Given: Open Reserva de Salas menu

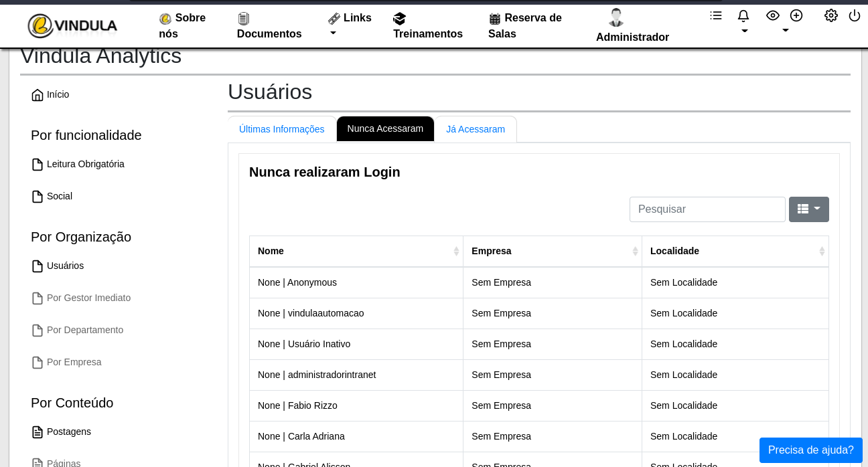Looking at the screenshot, I should [x=525, y=26].
